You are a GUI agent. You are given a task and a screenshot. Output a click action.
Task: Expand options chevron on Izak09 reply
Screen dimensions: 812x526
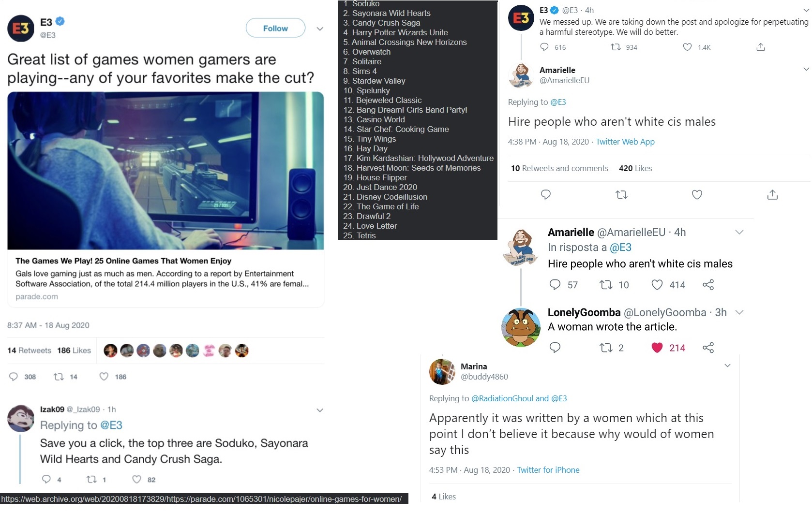pos(320,410)
